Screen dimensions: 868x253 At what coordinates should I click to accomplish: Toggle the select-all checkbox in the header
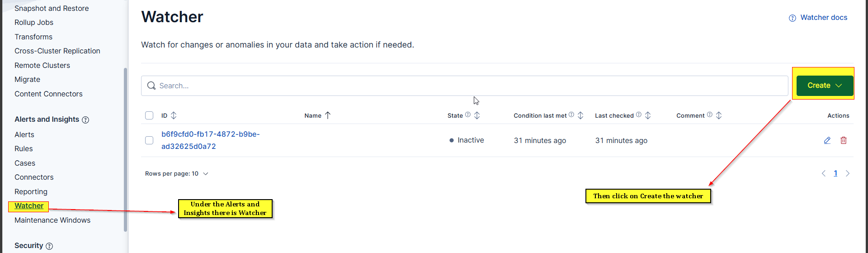click(x=149, y=115)
